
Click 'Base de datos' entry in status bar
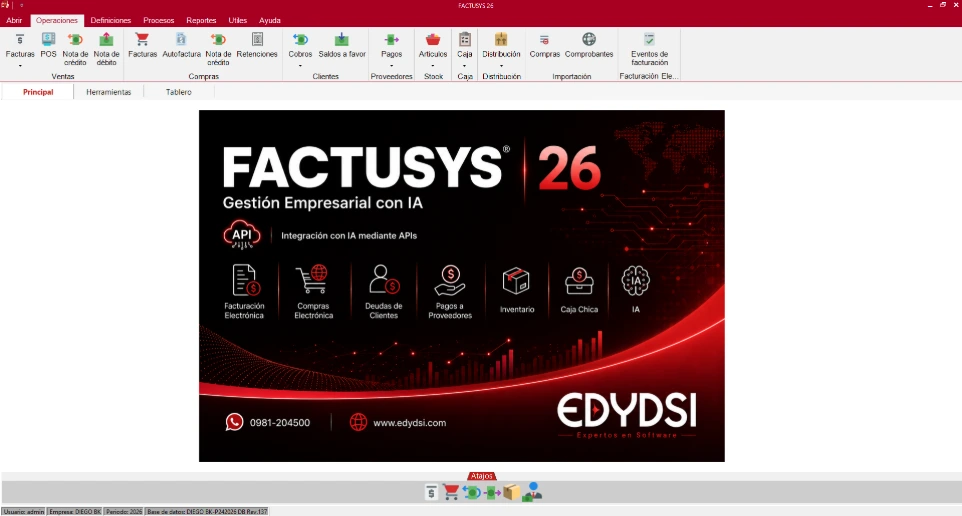pyautogui.click(x=207, y=511)
